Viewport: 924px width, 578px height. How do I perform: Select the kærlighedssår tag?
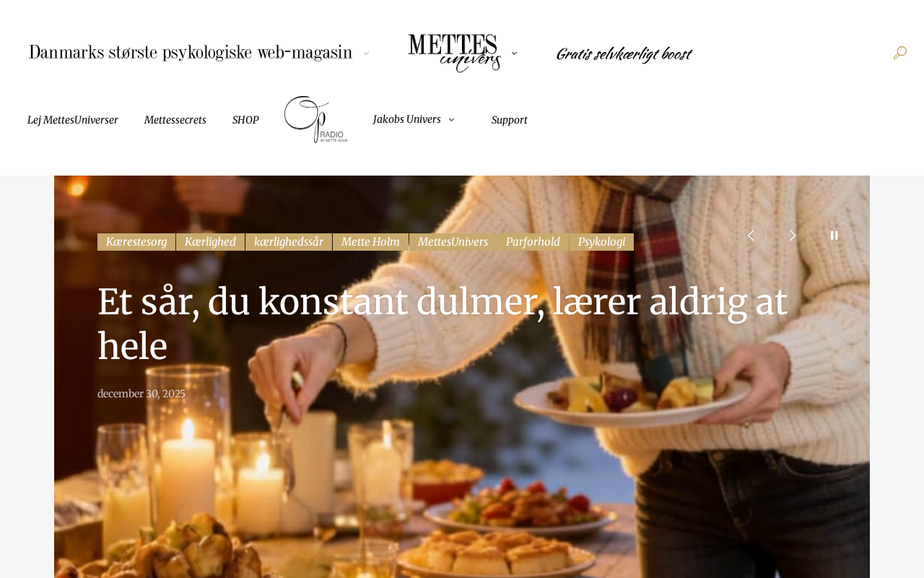click(x=289, y=242)
